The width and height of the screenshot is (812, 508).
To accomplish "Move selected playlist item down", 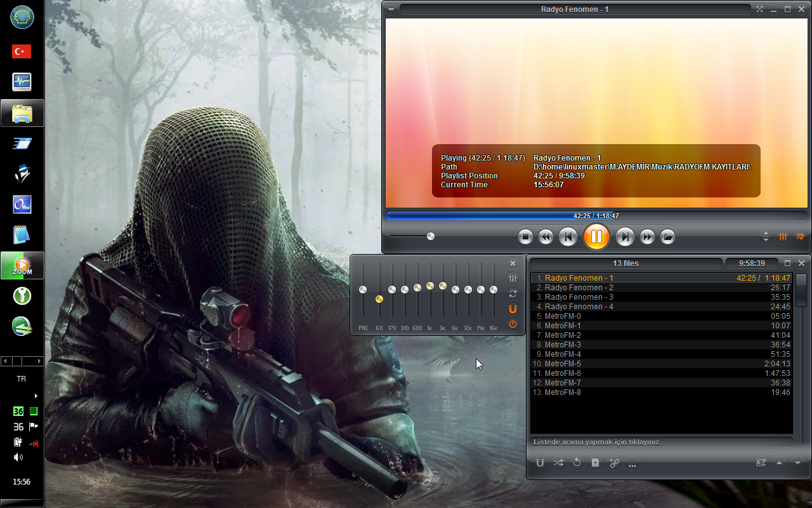I will [x=798, y=463].
